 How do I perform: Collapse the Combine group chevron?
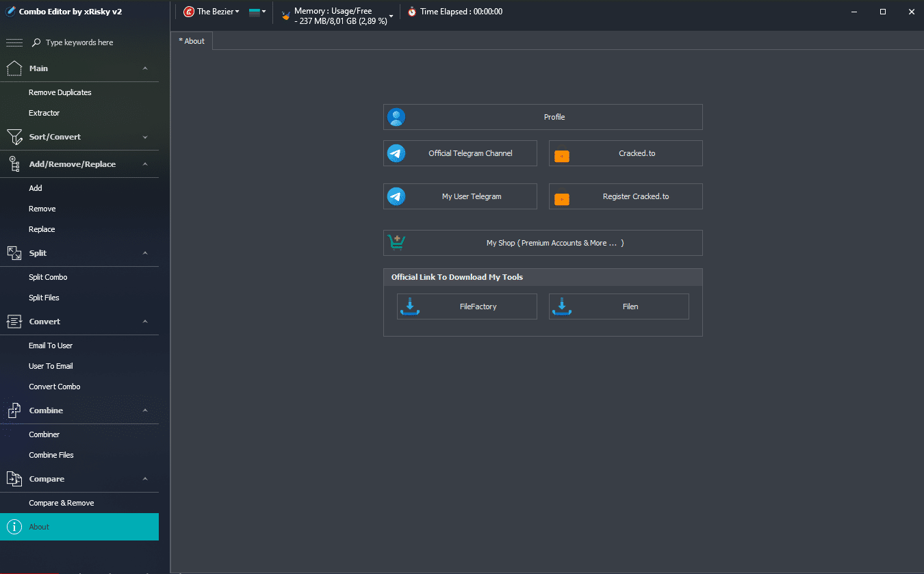click(145, 410)
